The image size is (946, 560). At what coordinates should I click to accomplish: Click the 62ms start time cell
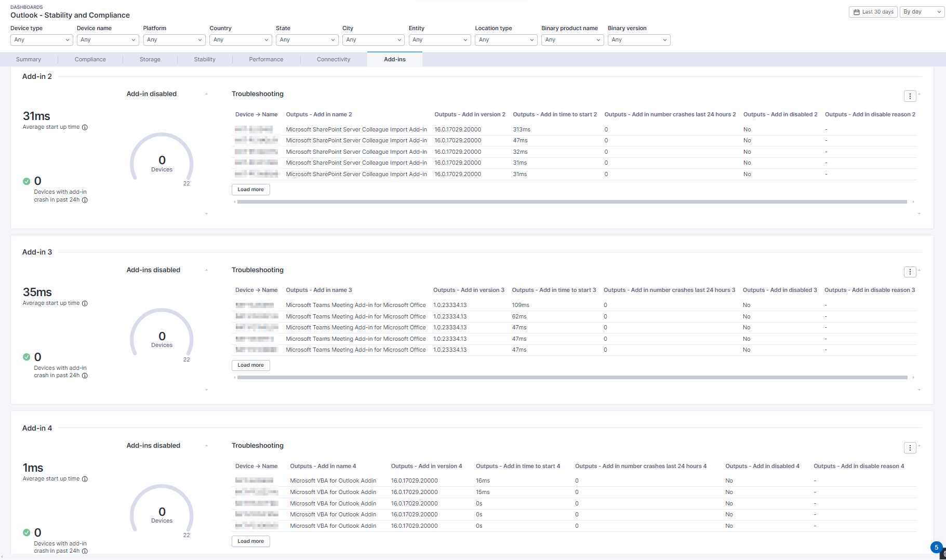pyautogui.click(x=519, y=317)
